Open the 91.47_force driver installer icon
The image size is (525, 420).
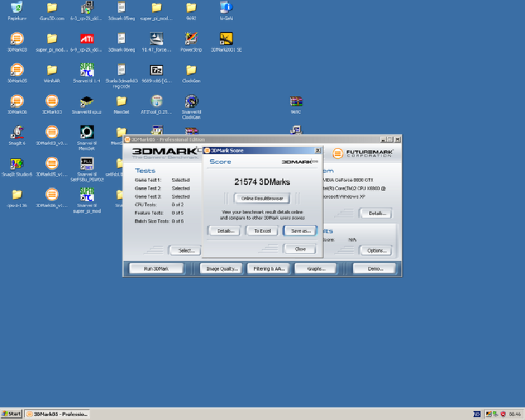(156, 43)
